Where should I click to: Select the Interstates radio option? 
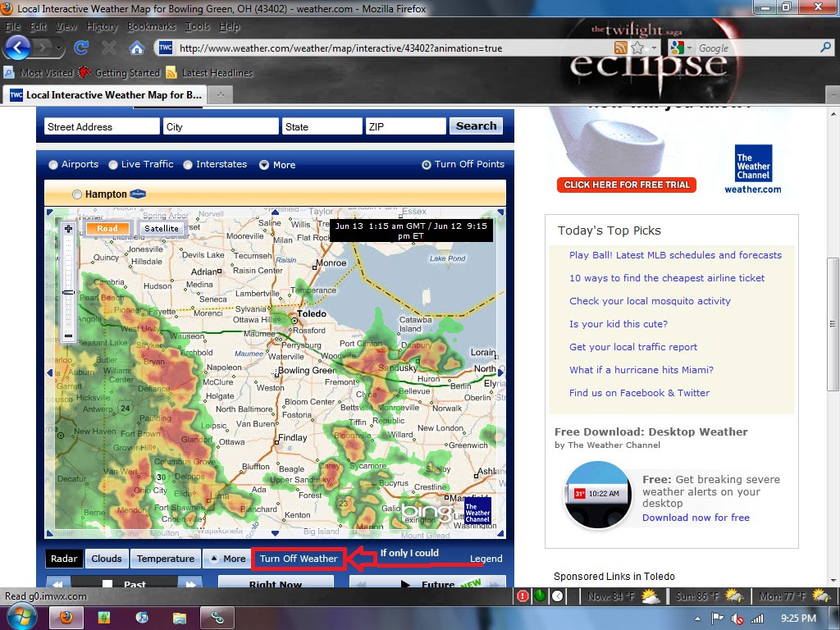point(188,165)
